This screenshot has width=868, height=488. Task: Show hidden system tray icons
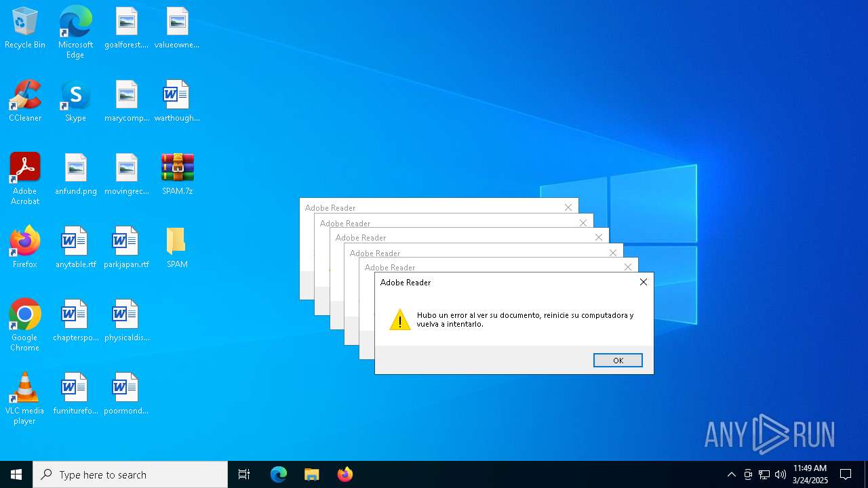coord(731,474)
